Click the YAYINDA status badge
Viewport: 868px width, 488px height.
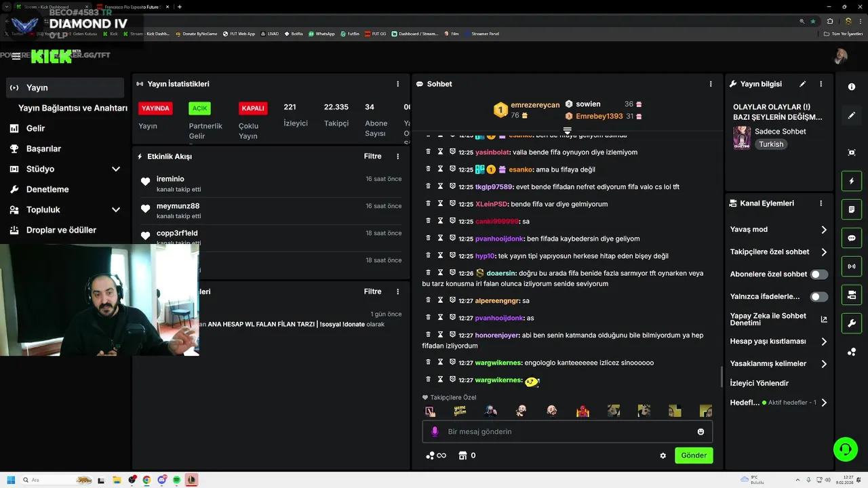pyautogui.click(x=155, y=108)
